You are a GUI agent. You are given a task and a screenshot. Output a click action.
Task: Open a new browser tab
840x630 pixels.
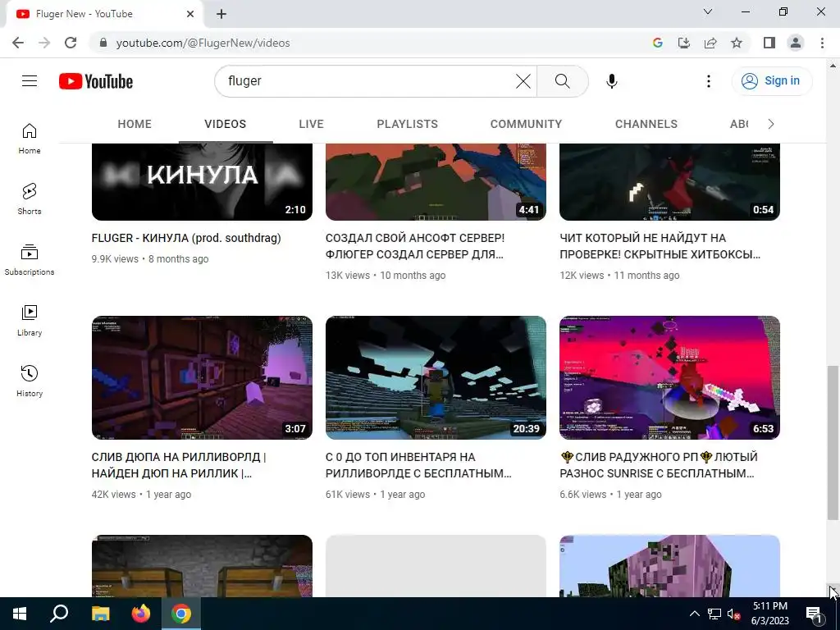221,14
